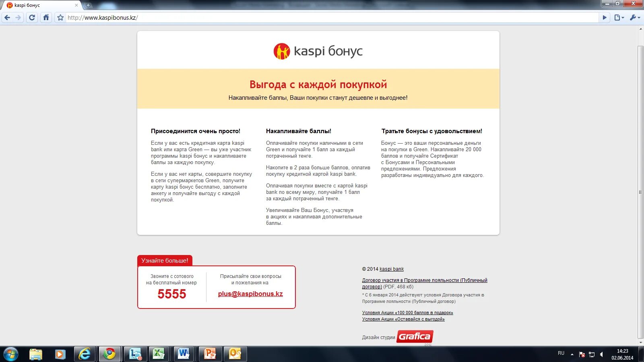Open PowerPoint from the taskbar
Screen dimensions: 644x362
[x=210, y=354]
